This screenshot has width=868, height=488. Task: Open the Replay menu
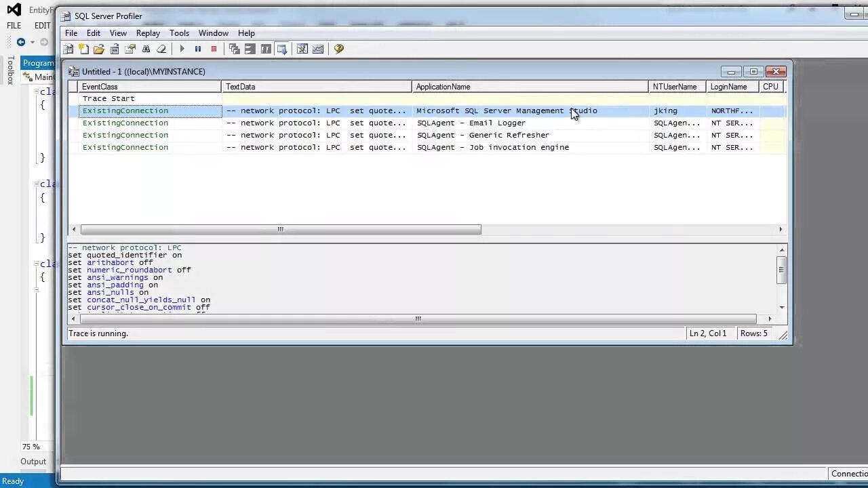point(148,33)
